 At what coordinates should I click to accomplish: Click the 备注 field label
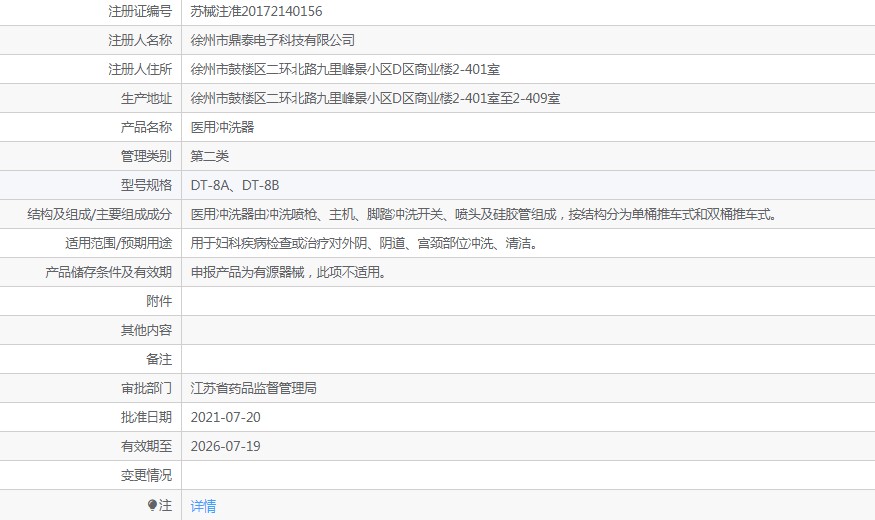pyautogui.click(x=159, y=359)
